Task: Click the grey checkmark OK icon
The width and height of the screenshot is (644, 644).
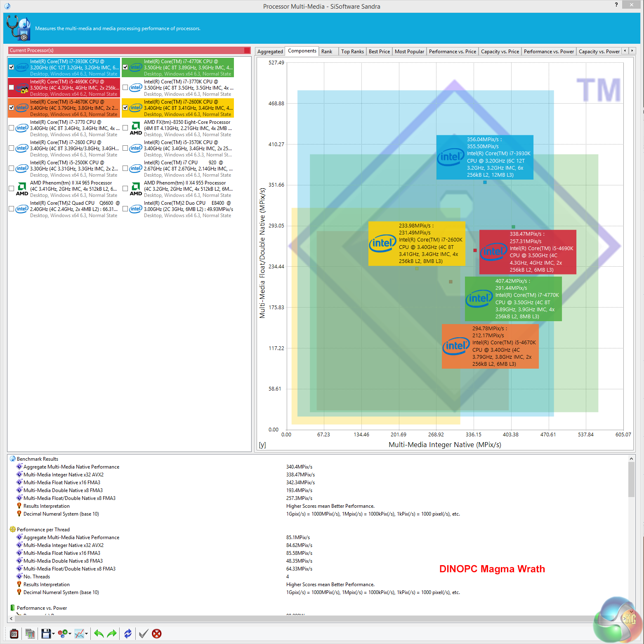Action: (x=144, y=634)
